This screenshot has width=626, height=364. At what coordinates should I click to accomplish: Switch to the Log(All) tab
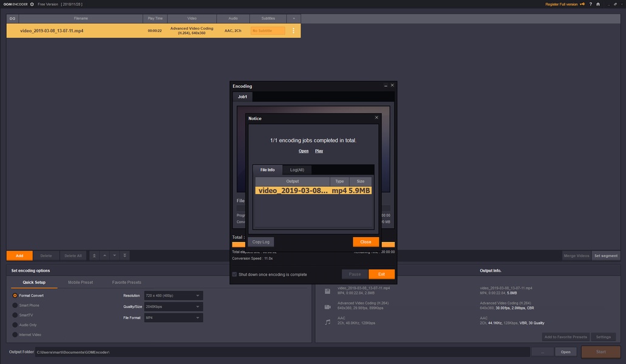pos(297,170)
